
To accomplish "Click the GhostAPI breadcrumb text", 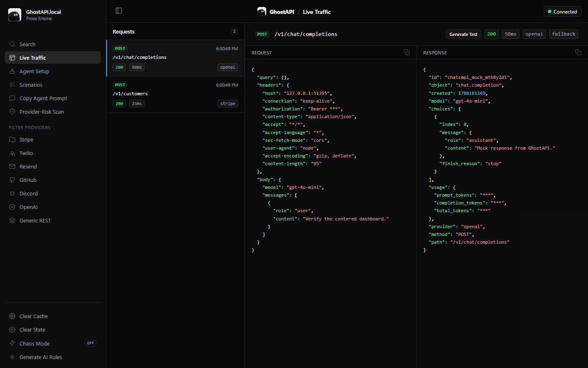I will (x=282, y=12).
